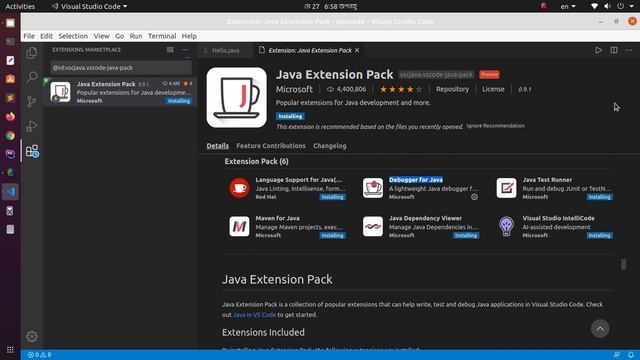Open the Run menu
The image size is (640, 360).
tap(136, 36)
